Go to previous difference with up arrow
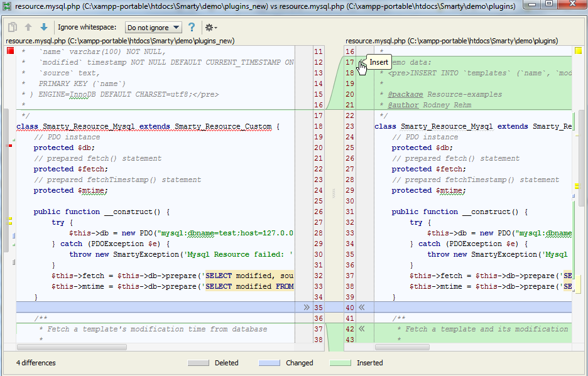This screenshot has height=376, width=588. 28,27
